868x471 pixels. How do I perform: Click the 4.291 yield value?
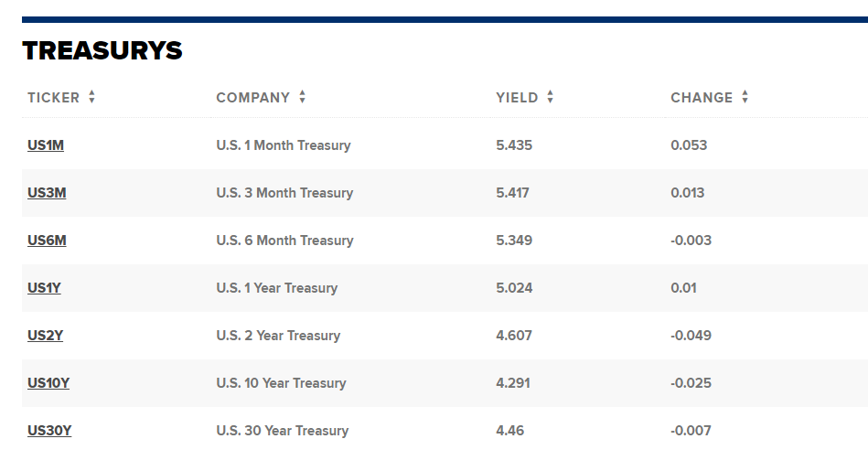[513, 383]
